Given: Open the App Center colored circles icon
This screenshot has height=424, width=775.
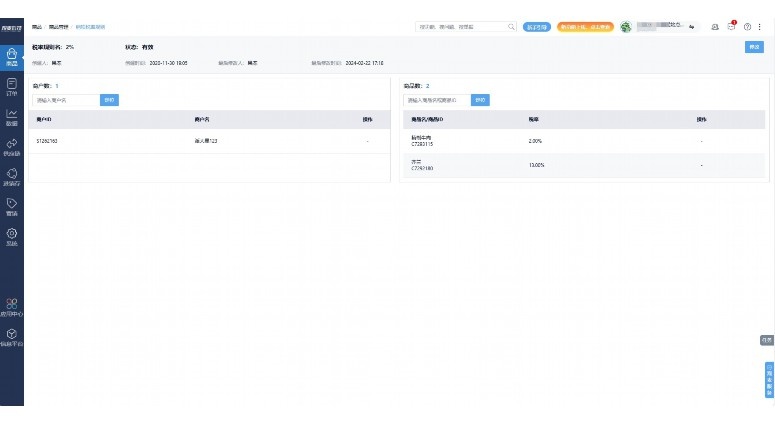Looking at the screenshot, I should click(12, 307).
